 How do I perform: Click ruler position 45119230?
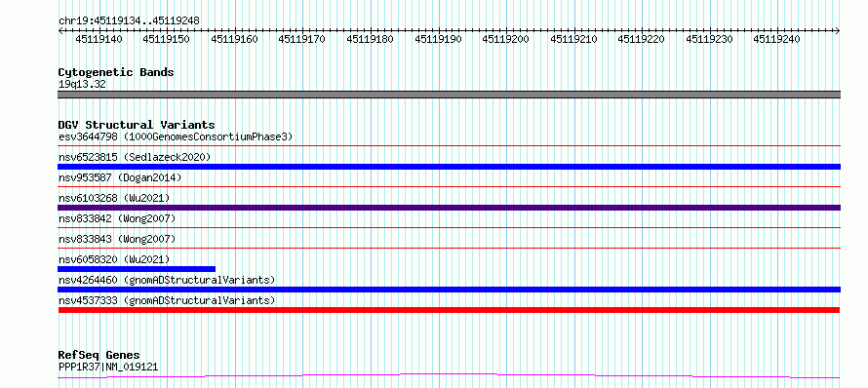tap(710, 39)
